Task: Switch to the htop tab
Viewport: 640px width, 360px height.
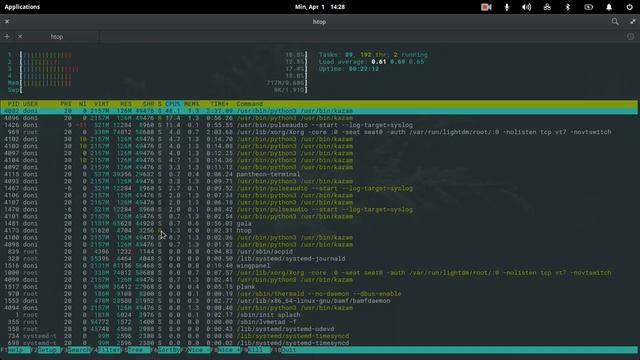Action: [57, 37]
